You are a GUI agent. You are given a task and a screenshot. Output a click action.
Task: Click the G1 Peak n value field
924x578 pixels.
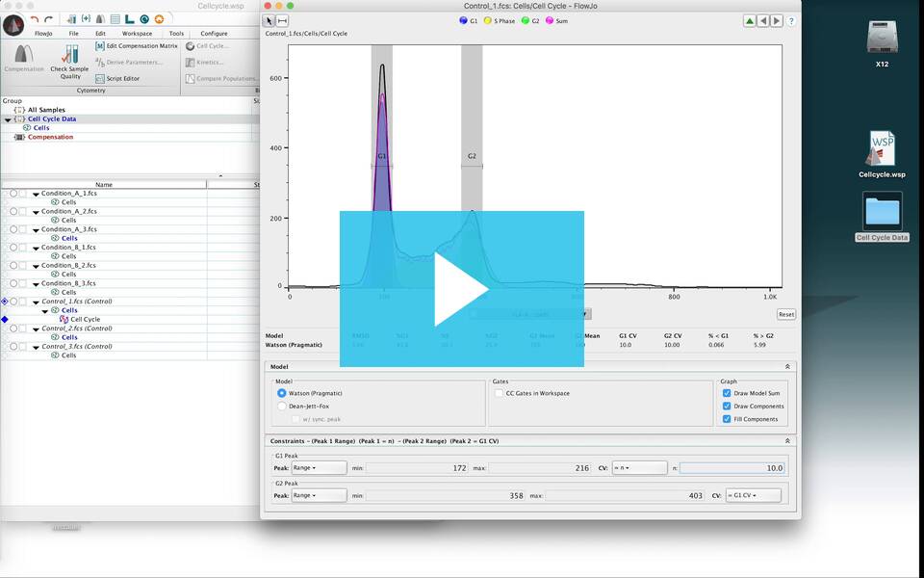[x=732, y=468]
